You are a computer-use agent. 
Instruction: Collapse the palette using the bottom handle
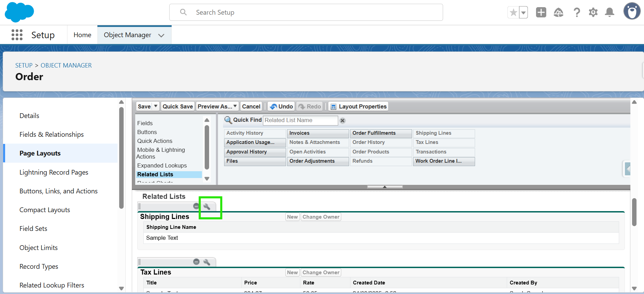coord(384,187)
